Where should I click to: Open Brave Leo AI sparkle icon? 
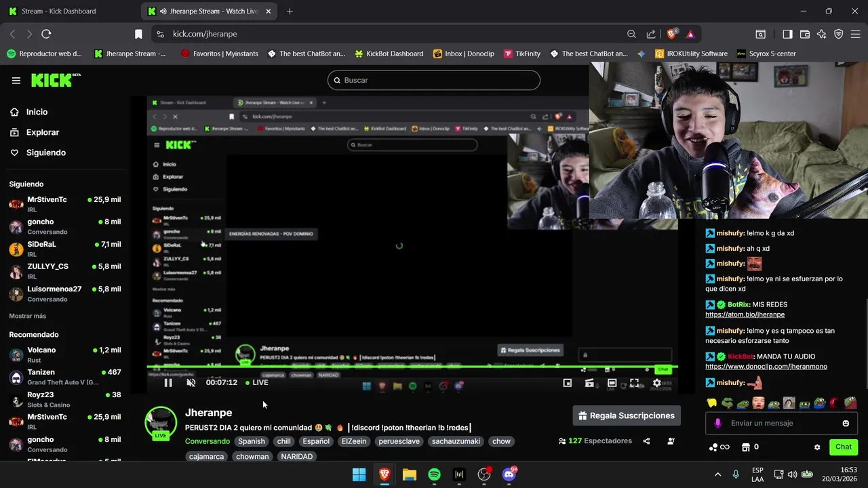click(x=822, y=34)
